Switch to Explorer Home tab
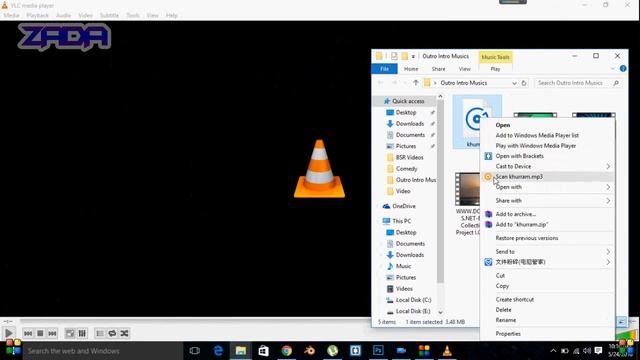 411,69
